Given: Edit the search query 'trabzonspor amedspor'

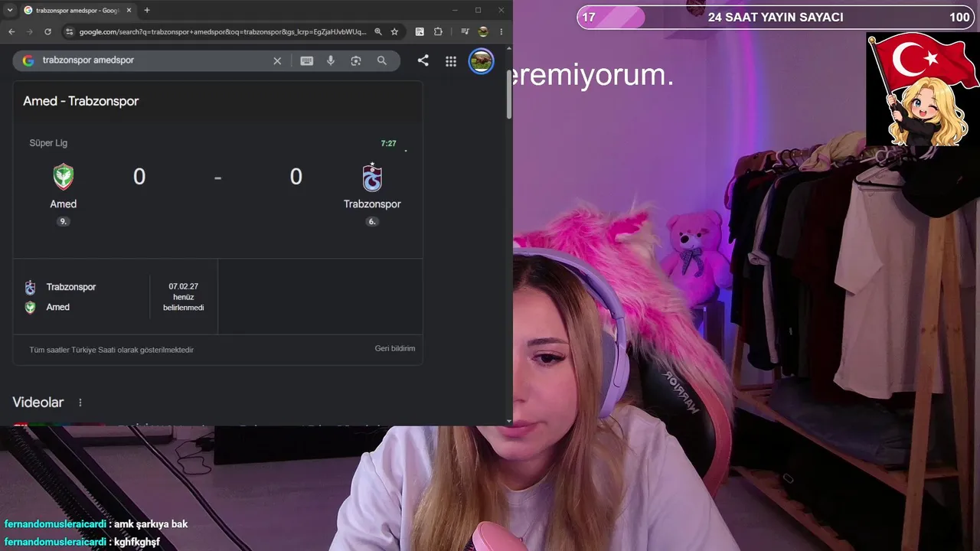Looking at the screenshot, I should click(88, 60).
